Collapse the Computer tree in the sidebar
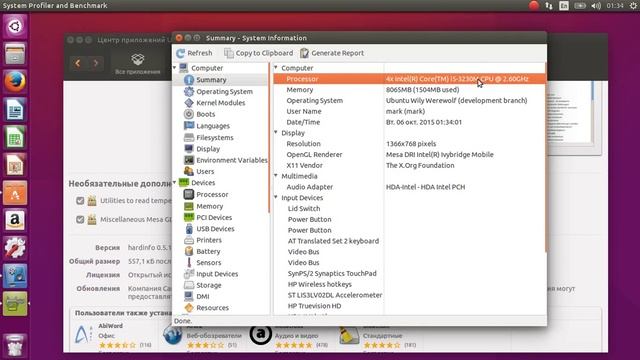The image size is (640, 360). [x=175, y=68]
